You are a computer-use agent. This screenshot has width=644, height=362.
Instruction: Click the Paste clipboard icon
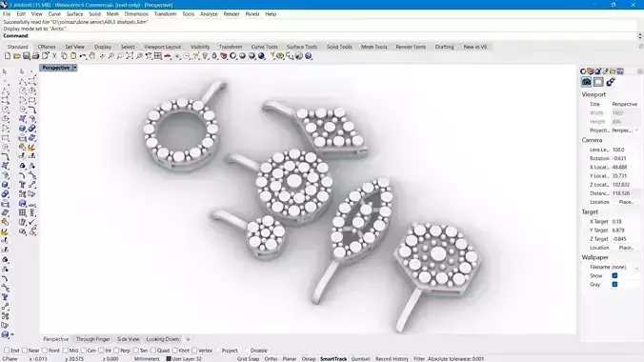click(73, 56)
